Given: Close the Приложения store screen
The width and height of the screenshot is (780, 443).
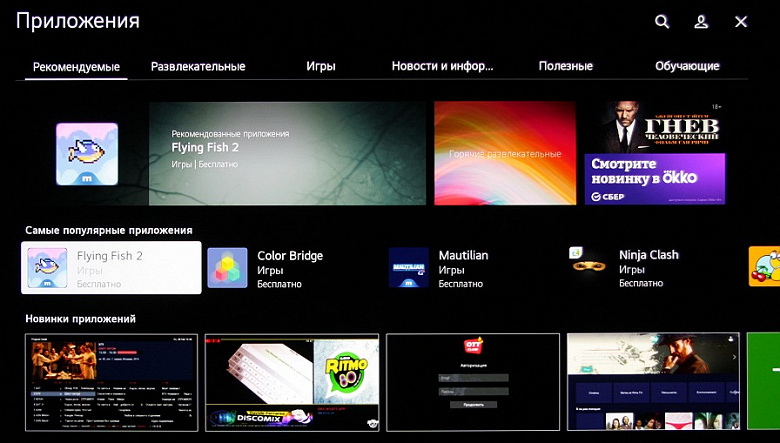Looking at the screenshot, I should coord(741,21).
